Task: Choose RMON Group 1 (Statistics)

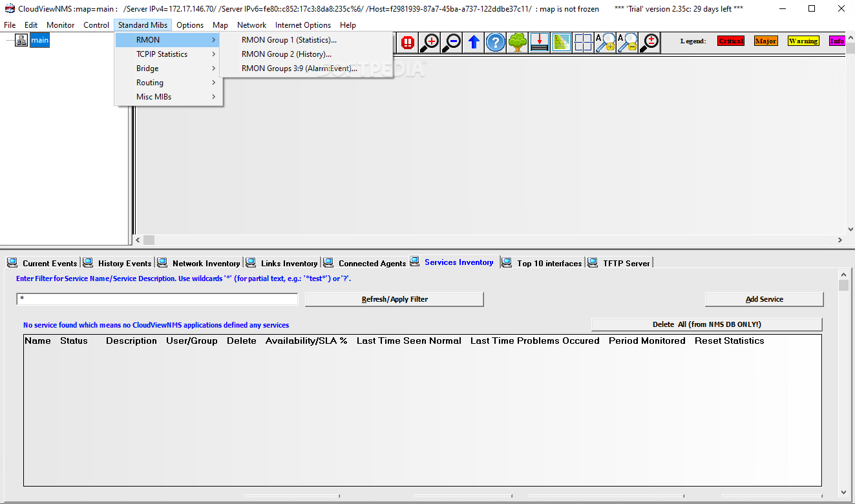Action: coord(306,40)
